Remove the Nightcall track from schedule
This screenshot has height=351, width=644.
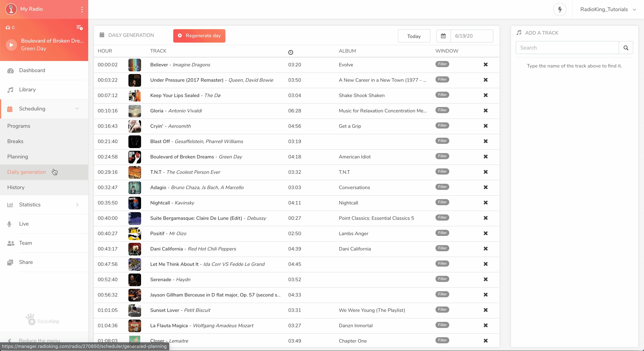pyautogui.click(x=485, y=203)
